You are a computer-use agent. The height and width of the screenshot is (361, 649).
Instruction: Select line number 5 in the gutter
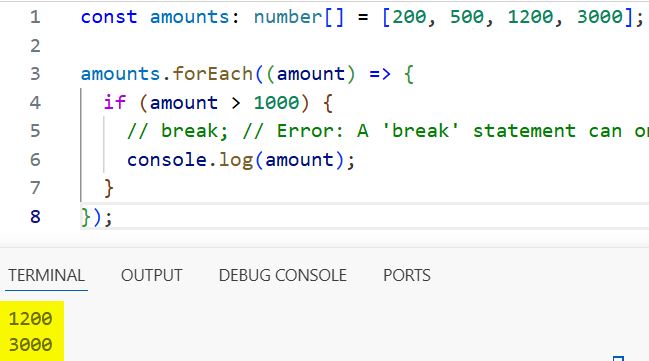(35, 131)
